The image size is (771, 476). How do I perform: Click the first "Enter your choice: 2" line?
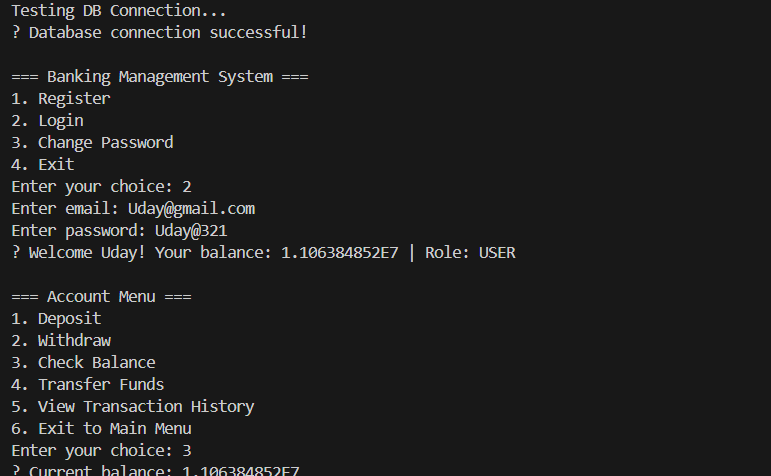click(x=101, y=187)
